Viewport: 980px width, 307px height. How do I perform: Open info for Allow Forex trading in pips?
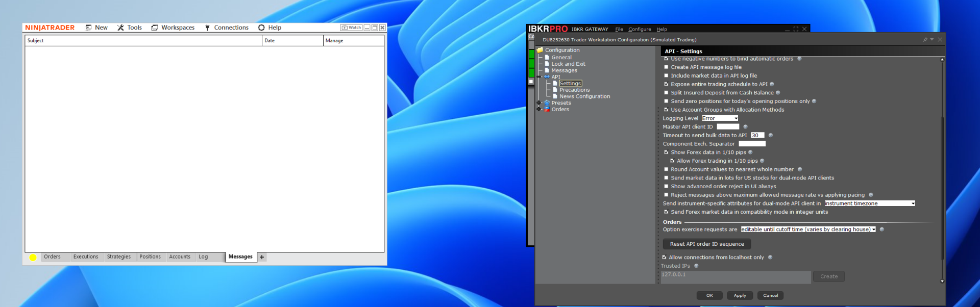[762, 161]
